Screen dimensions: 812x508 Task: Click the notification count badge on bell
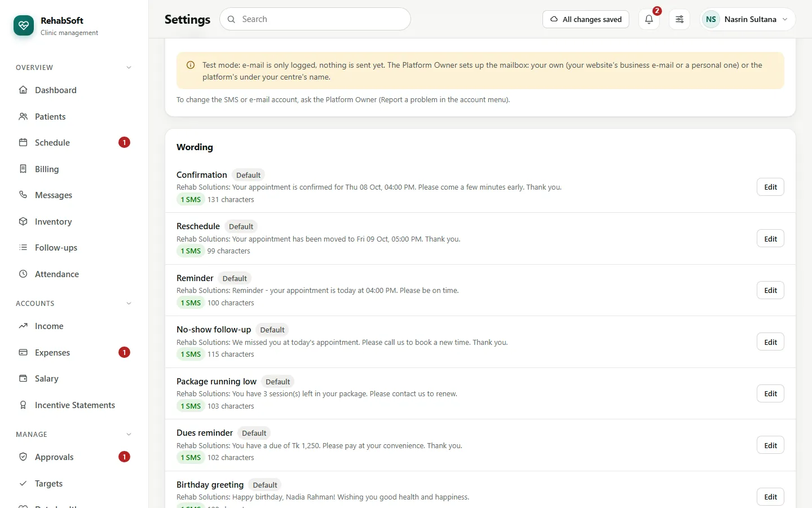(x=657, y=11)
